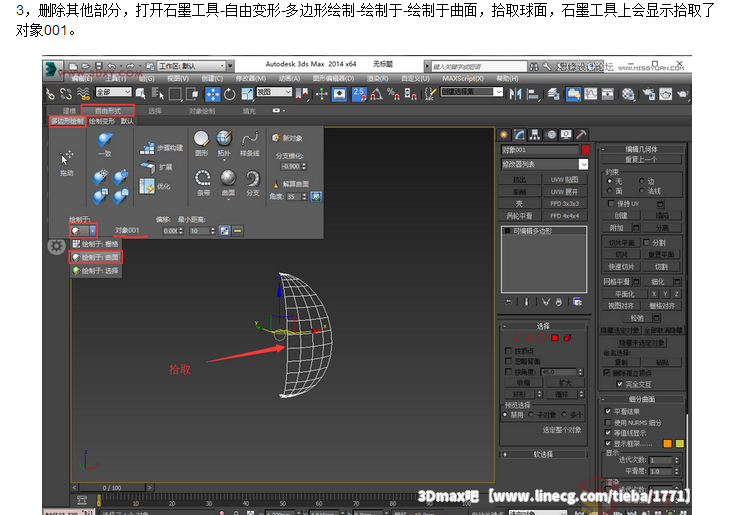Click the viewport settings gear icon

coord(56,246)
